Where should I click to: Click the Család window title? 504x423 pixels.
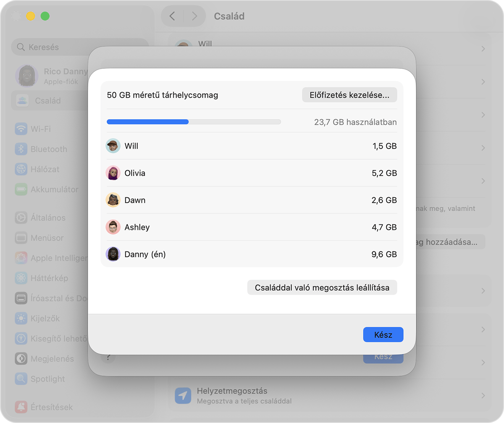pos(229,16)
